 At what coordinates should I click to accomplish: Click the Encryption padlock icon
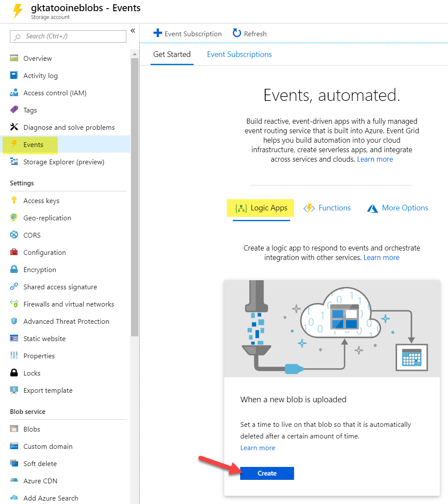point(14,269)
